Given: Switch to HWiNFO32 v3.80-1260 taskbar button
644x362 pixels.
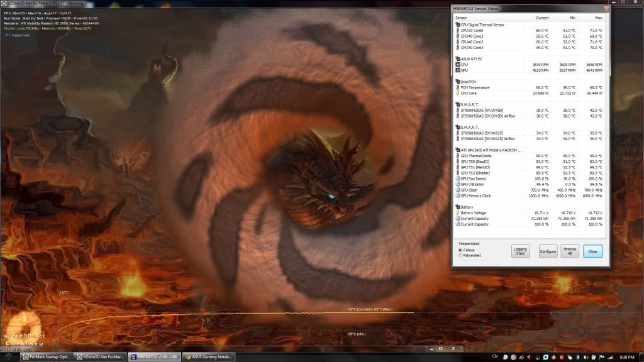Looking at the screenshot, I should [x=155, y=357].
